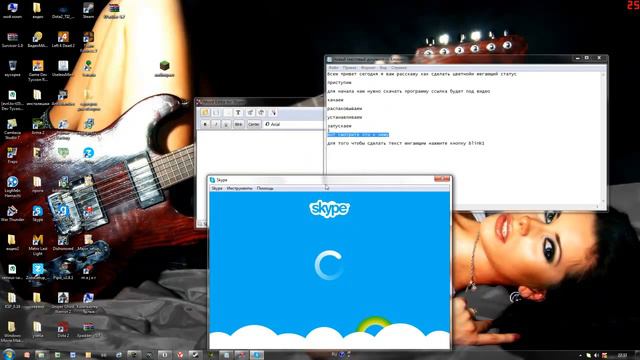Open the War Thunder desktop shortcut

(x=12, y=213)
